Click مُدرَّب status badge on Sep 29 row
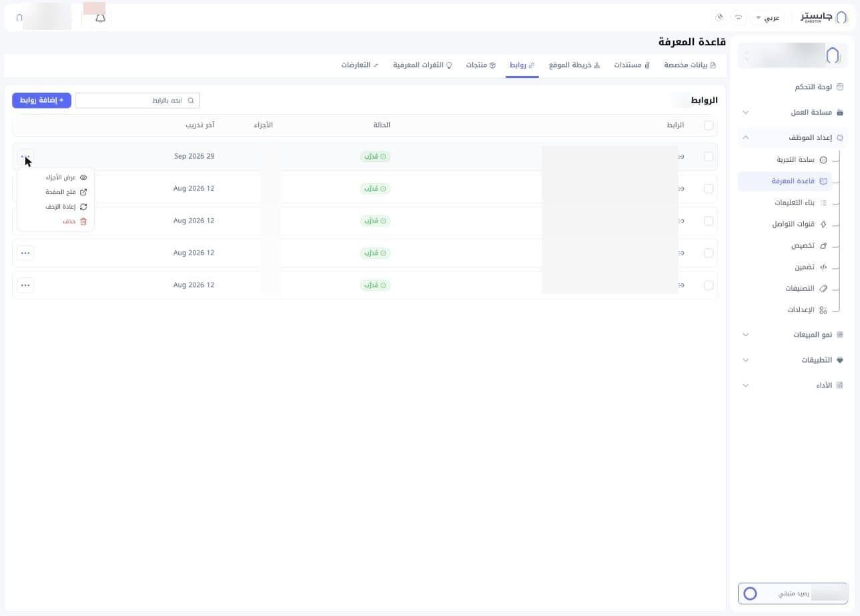Image resolution: width=860 pixels, height=616 pixels. point(375,157)
